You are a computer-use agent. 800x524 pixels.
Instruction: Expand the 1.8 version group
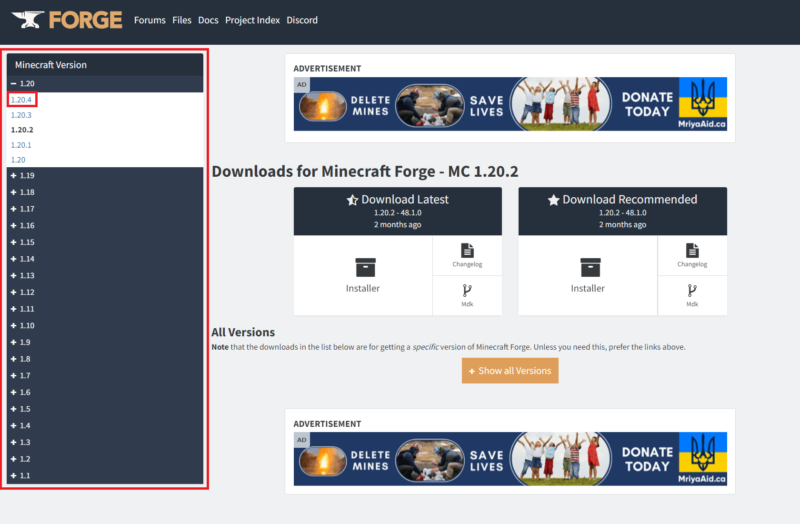click(105, 359)
